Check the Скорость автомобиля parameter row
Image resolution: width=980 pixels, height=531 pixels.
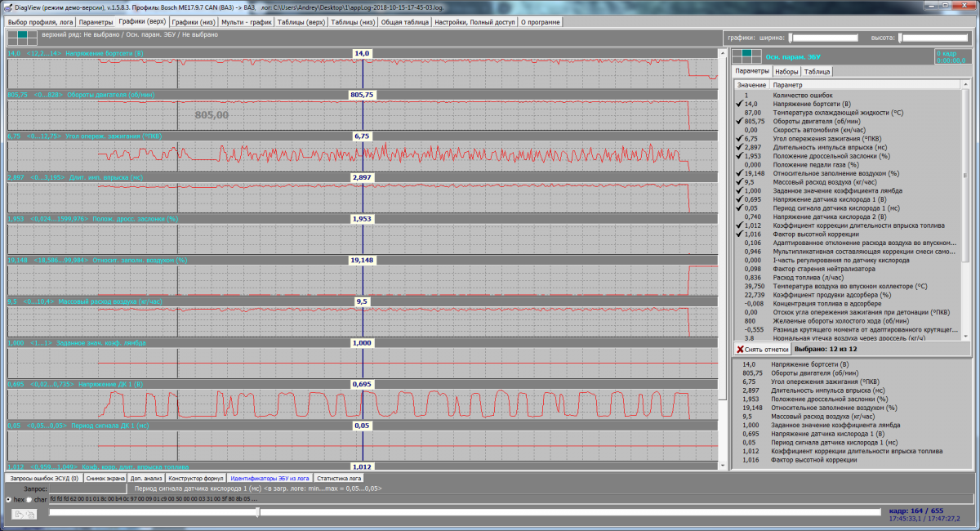(x=739, y=130)
